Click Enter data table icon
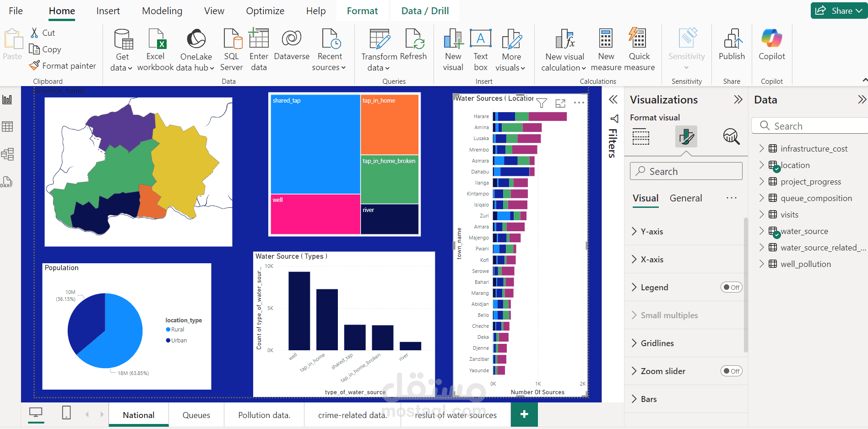This screenshot has width=868, height=429. (259, 38)
